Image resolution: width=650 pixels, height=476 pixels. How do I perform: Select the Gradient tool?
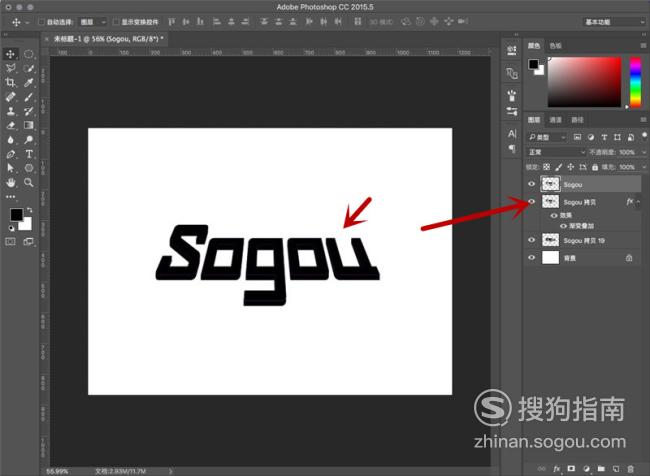[28, 125]
